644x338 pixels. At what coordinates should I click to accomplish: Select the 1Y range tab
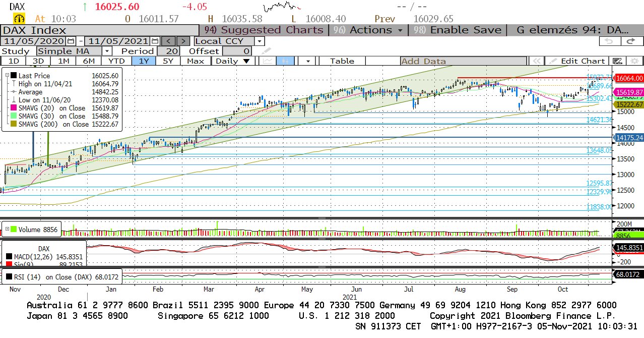click(143, 61)
